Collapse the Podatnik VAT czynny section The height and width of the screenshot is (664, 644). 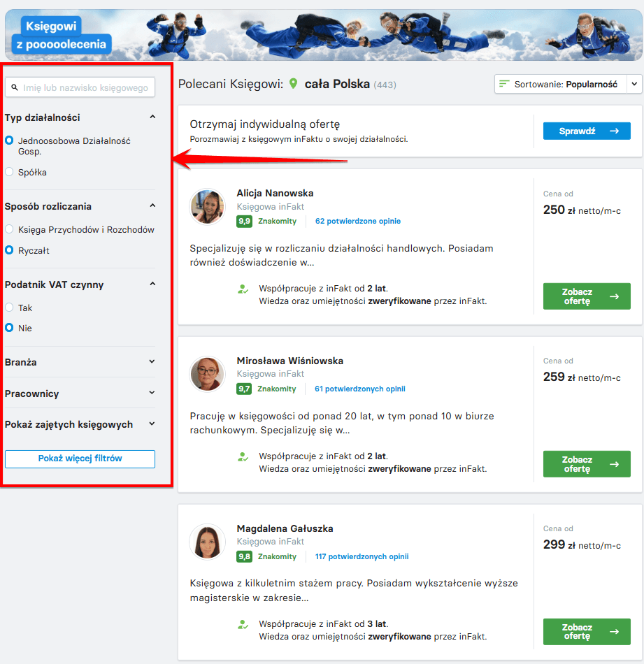click(x=152, y=284)
